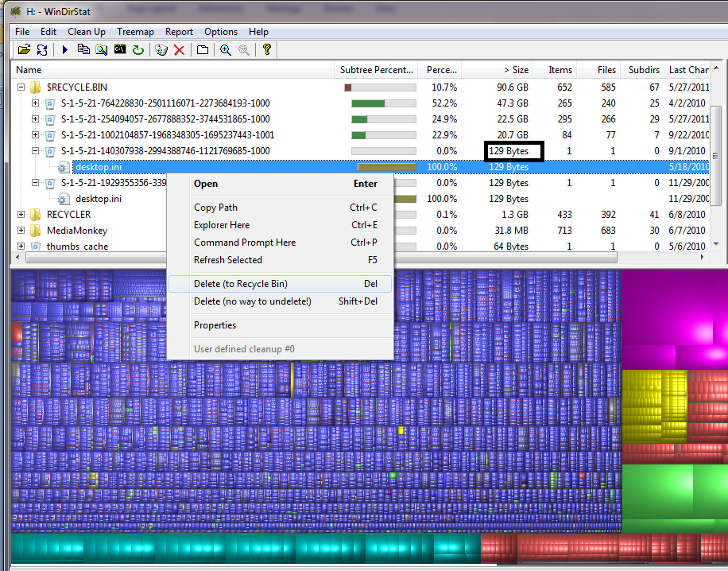Click the file list scroll up arrow
Viewport: 728px width, 571px height.
(716, 68)
